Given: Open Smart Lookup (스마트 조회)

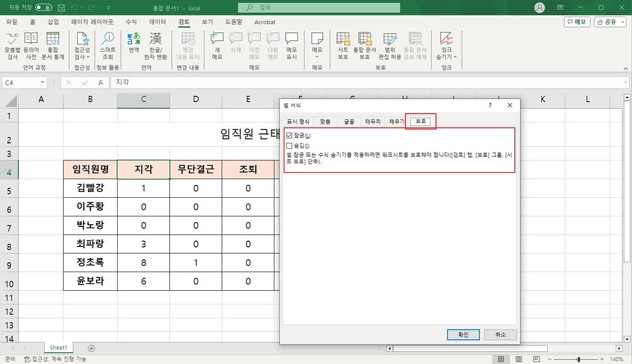Looking at the screenshot, I should 108,46.
